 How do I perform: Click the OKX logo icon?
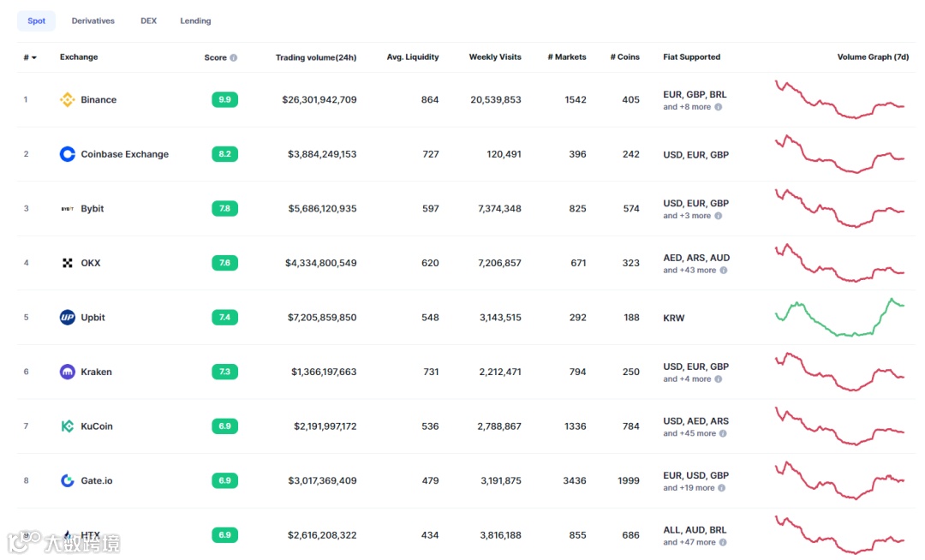(68, 263)
